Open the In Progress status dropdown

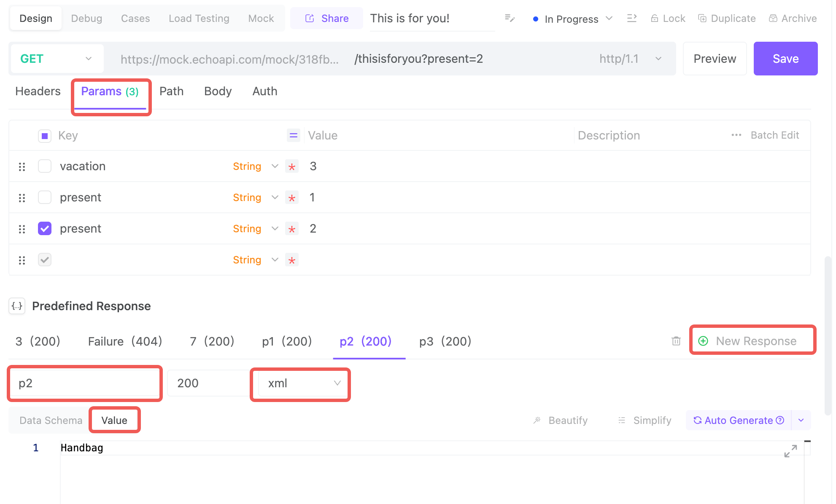pyautogui.click(x=573, y=19)
